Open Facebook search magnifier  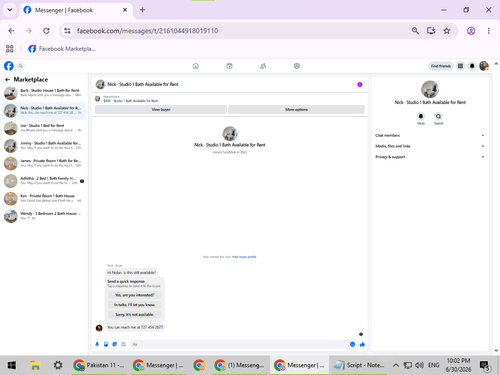click(20, 66)
